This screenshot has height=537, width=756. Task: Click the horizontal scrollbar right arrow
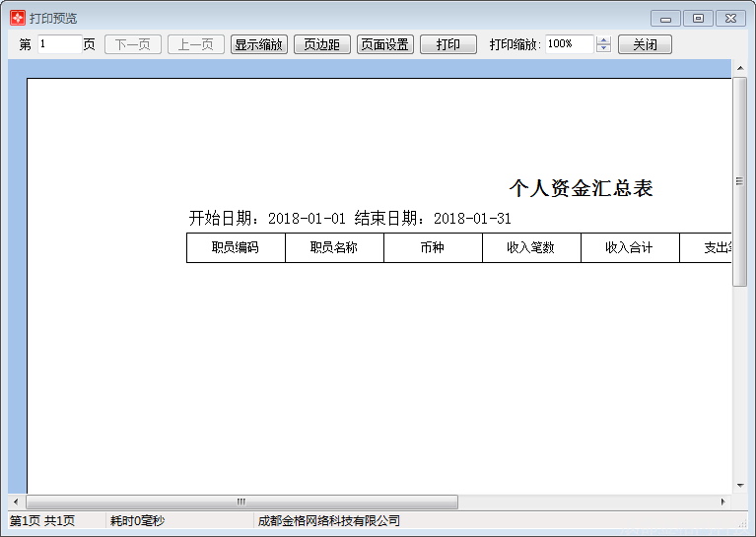click(722, 502)
